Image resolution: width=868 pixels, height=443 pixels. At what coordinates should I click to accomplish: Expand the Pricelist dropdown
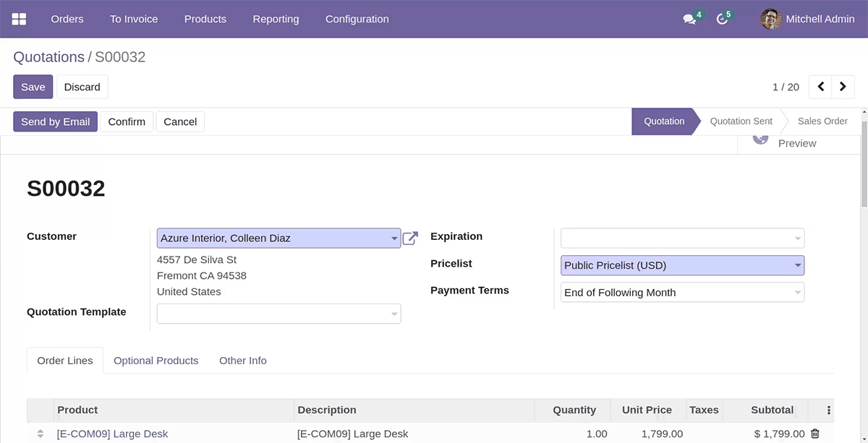click(798, 266)
